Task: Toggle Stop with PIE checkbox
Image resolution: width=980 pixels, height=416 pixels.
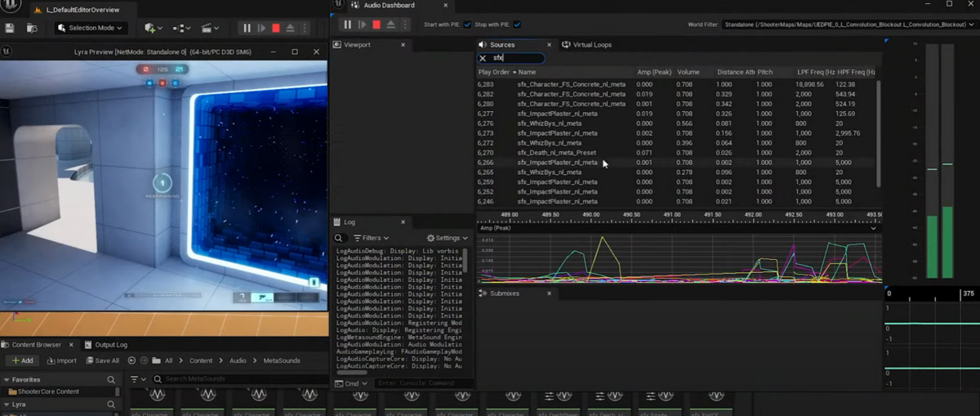Action: (518, 25)
